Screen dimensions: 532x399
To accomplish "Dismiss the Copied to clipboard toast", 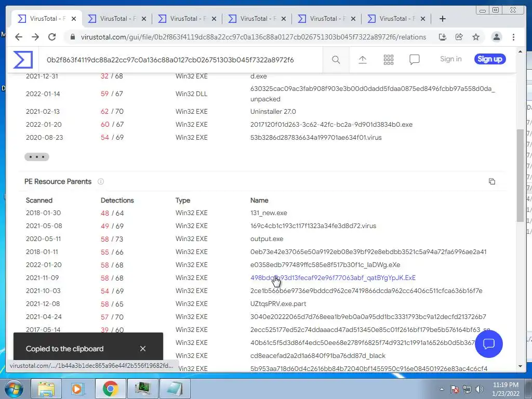I will [x=143, y=349].
